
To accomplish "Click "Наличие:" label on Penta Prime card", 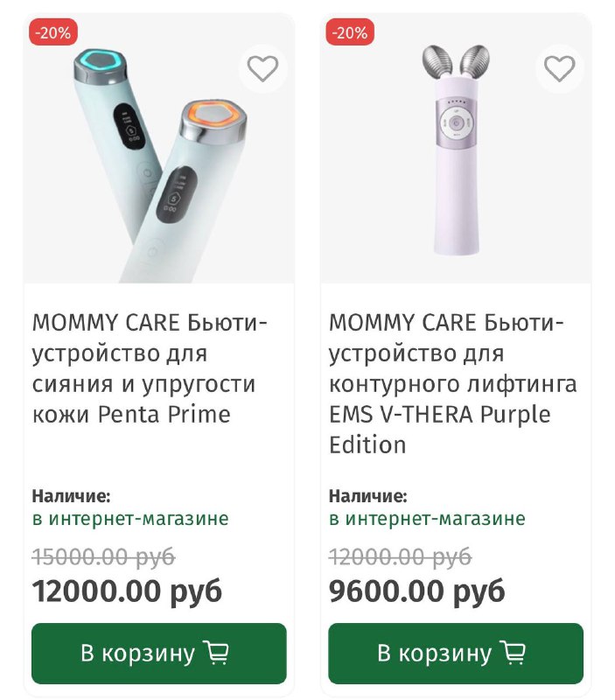I will tap(71, 496).
